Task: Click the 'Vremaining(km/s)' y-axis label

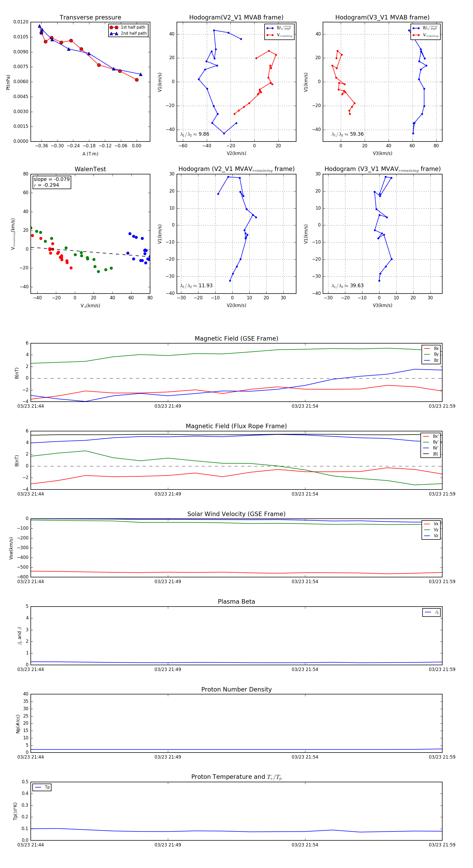Action: point(13,234)
